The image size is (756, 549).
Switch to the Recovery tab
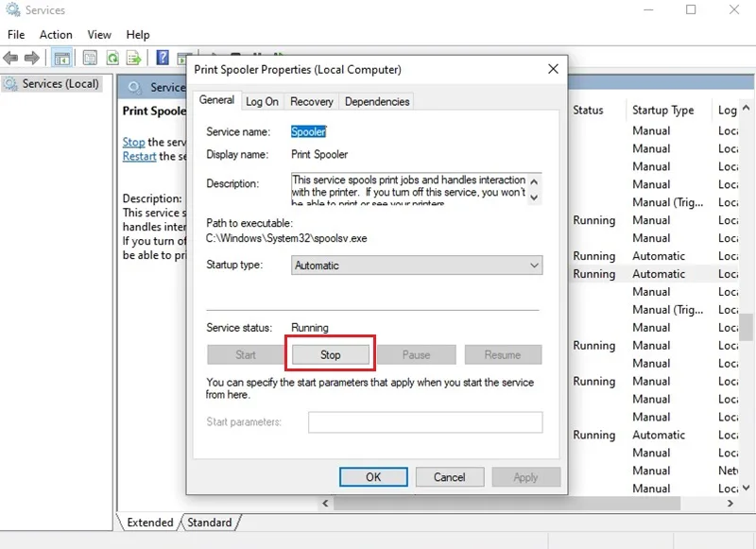312,102
